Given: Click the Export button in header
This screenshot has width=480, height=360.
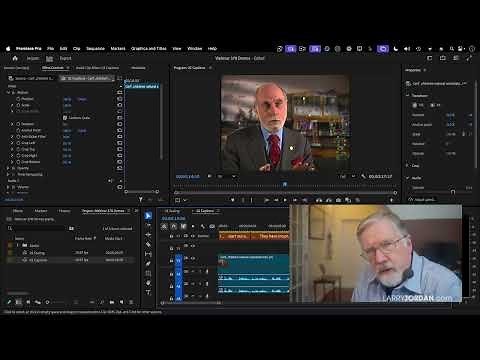Looking at the screenshot, I should coord(66,58).
